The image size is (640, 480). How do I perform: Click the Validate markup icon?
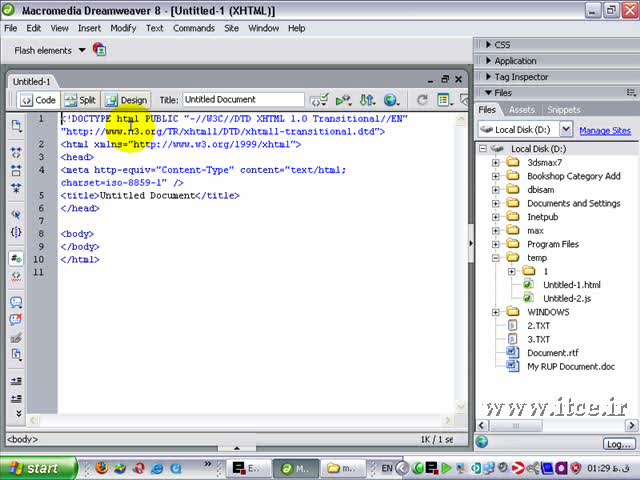coord(319,100)
